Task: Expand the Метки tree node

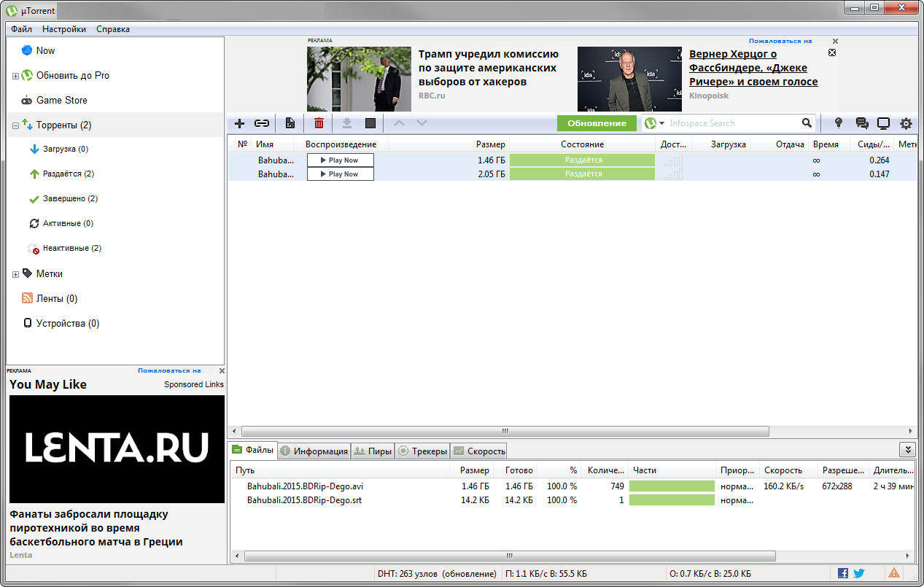Action: tap(15, 274)
